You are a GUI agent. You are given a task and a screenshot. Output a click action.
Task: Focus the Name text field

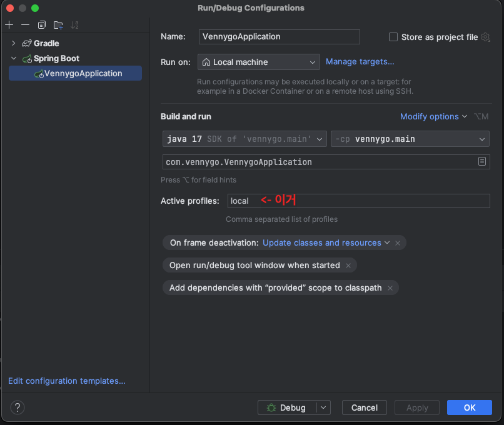point(279,37)
